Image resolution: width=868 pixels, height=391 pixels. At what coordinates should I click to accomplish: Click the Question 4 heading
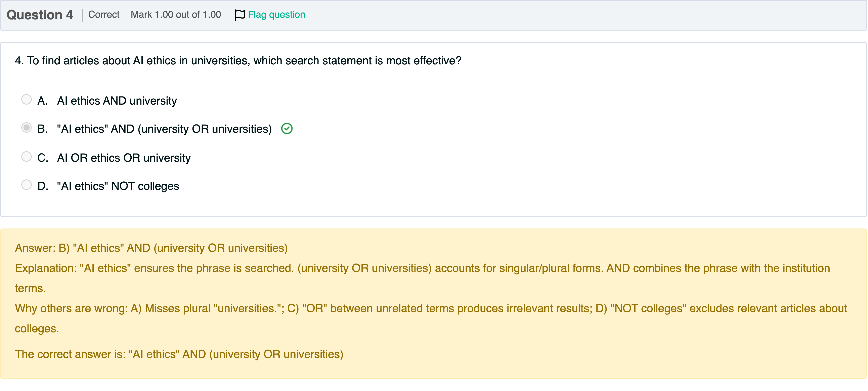point(40,15)
